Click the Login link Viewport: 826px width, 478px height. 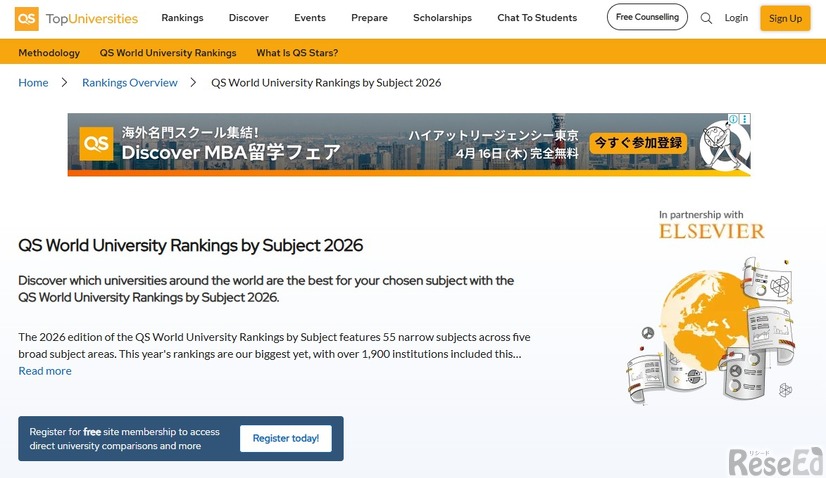tap(736, 18)
